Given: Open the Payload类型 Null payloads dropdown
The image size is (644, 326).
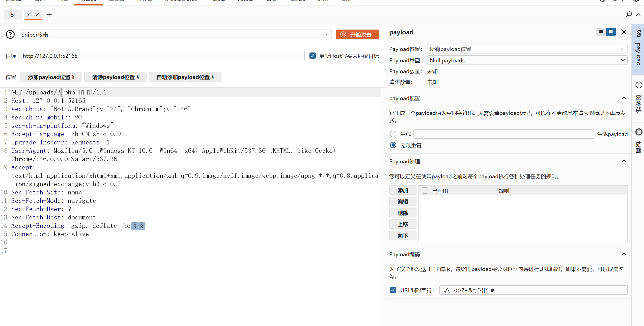Looking at the screenshot, I should coord(527,60).
